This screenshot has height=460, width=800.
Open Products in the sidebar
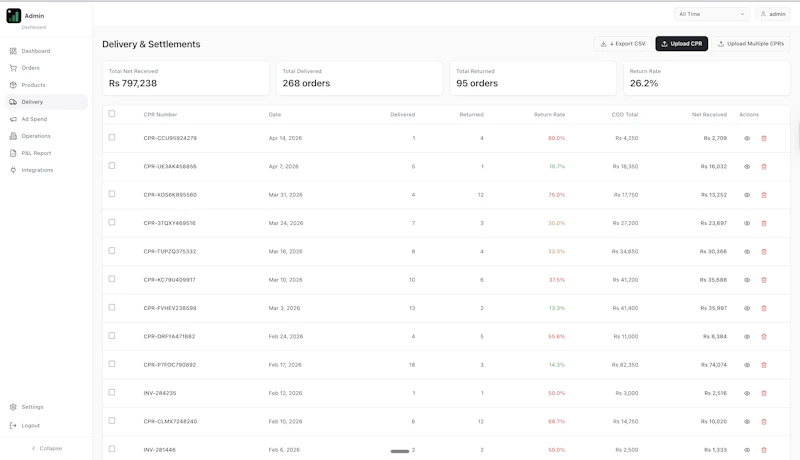pyautogui.click(x=46, y=85)
